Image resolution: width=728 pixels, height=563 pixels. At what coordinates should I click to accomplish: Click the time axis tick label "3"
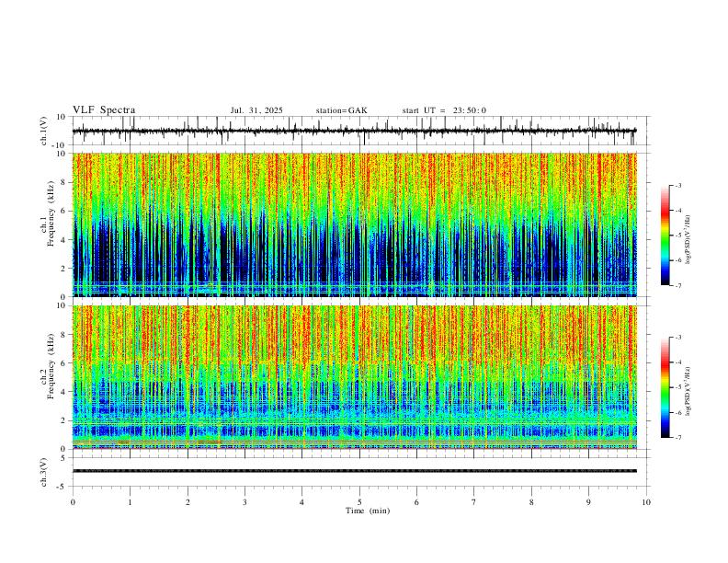(x=245, y=502)
